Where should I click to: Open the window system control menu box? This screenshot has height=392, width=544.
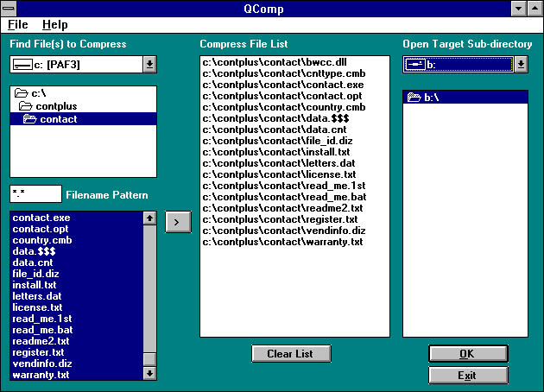pyautogui.click(x=9, y=8)
